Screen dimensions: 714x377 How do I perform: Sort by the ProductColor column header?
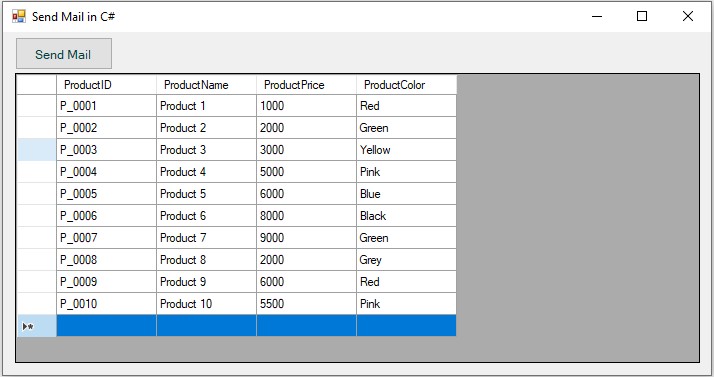[x=407, y=85]
